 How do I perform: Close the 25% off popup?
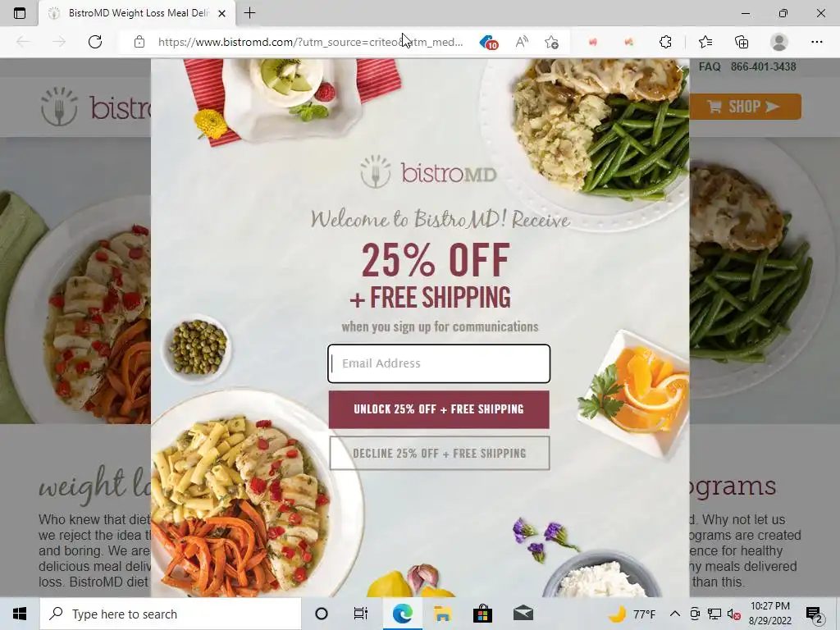coord(680,69)
